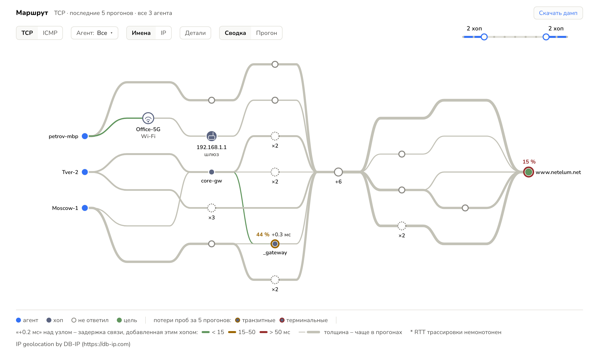Click the right 2 хоп slider handle
Viewport: 599px width, 364px height.
point(546,37)
